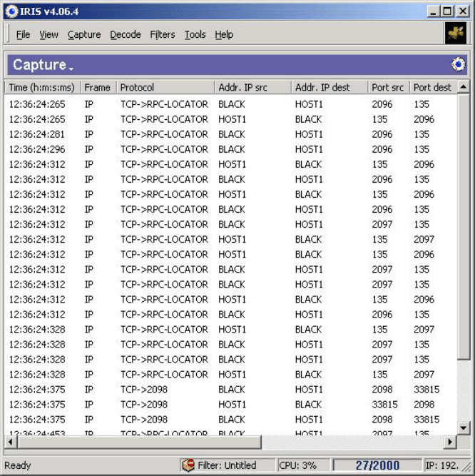This screenshot has width=475, height=476.
Task: Click the vertical scrollbar down arrow
Action: click(464, 428)
